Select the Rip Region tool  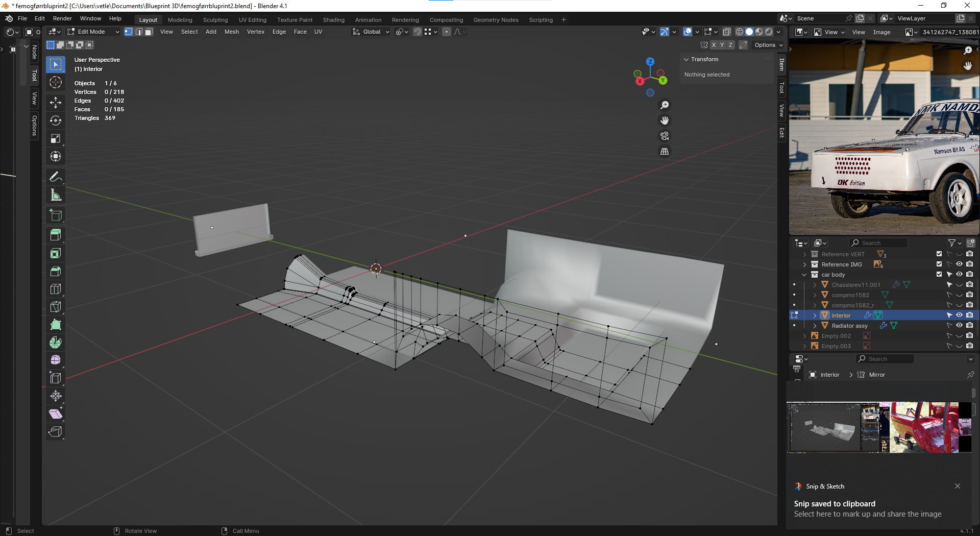point(56,432)
